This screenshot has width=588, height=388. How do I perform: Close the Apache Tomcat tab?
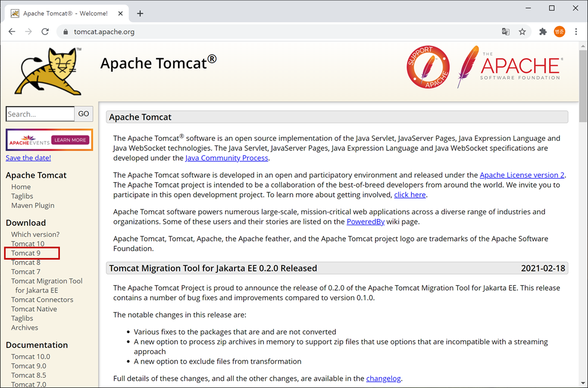(x=120, y=14)
